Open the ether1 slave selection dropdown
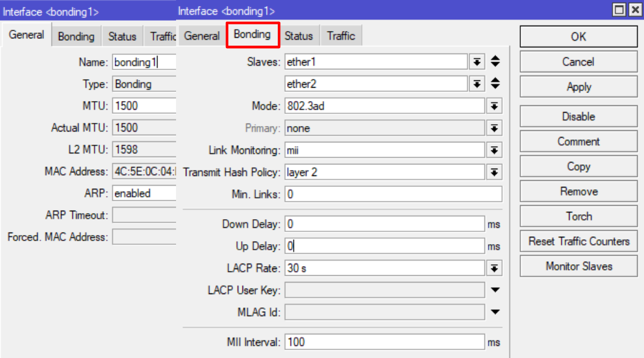The image size is (644, 358). click(x=476, y=61)
